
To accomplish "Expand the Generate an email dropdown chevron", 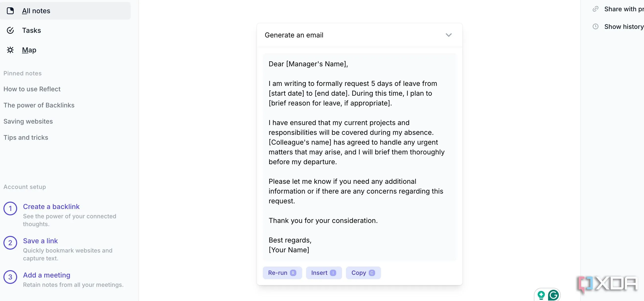I will click(x=448, y=35).
